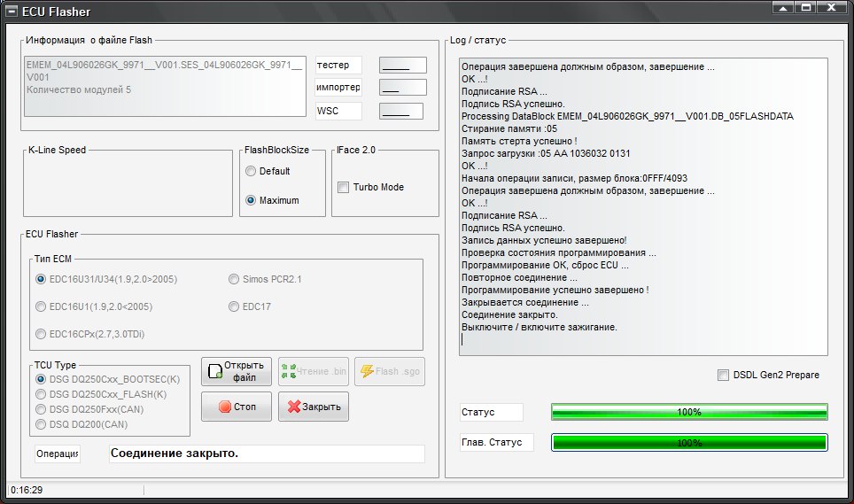Click the Закрыть button label
Screen dimensions: 854x504
[x=322, y=407]
